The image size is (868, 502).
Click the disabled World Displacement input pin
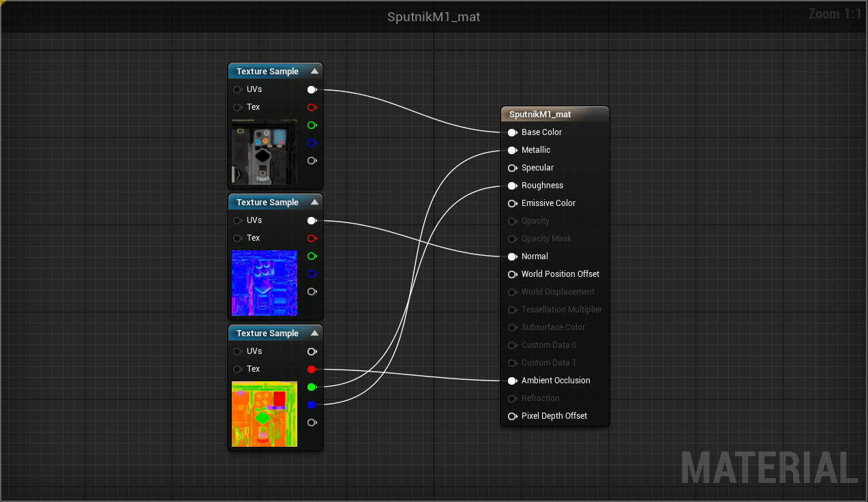(x=512, y=292)
